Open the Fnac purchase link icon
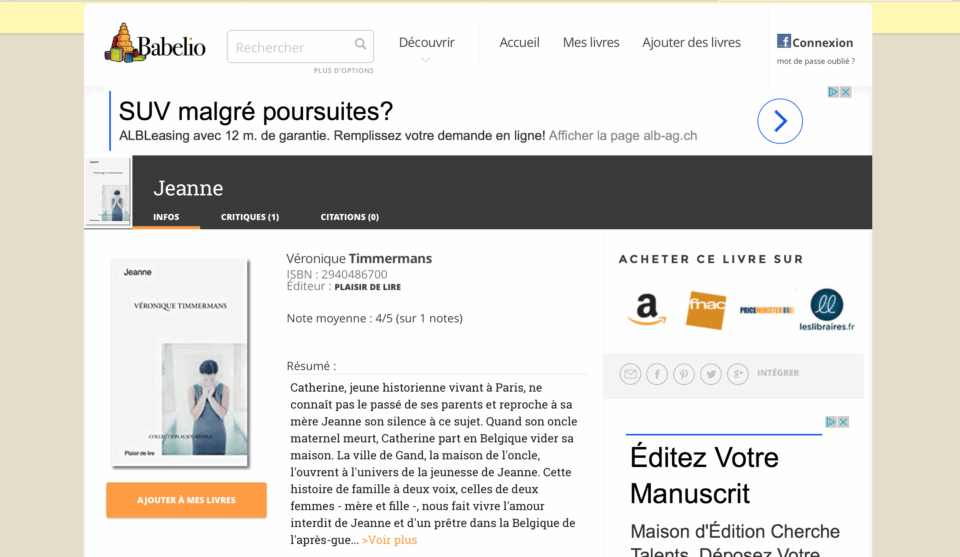The width and height of the screenshot is (960, 557). (x=706, y=310)
